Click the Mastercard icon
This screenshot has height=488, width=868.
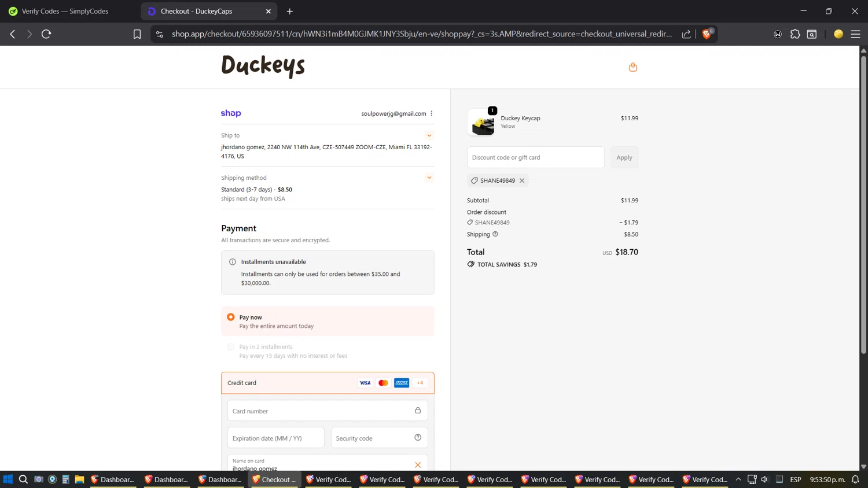tap(383, 383)
